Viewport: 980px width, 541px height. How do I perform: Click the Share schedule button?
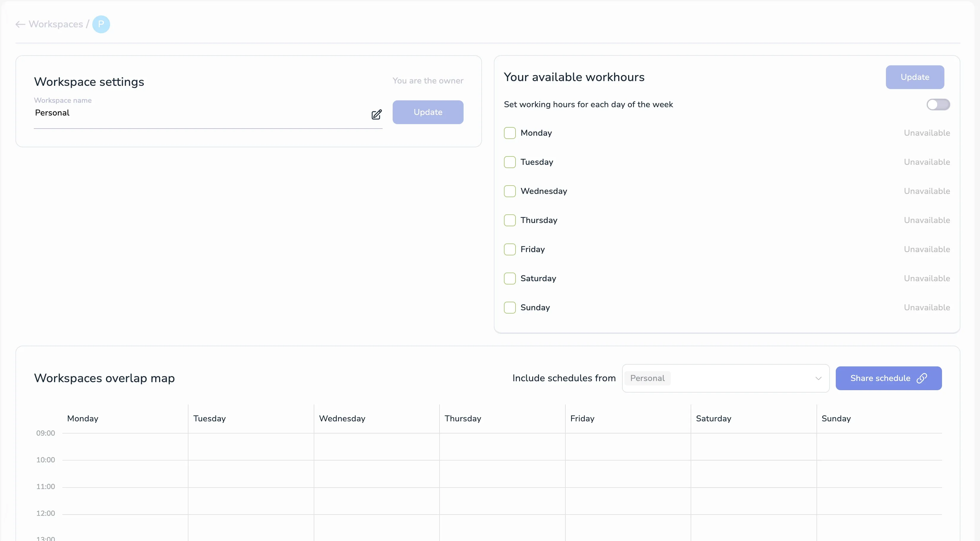[880, 378]
